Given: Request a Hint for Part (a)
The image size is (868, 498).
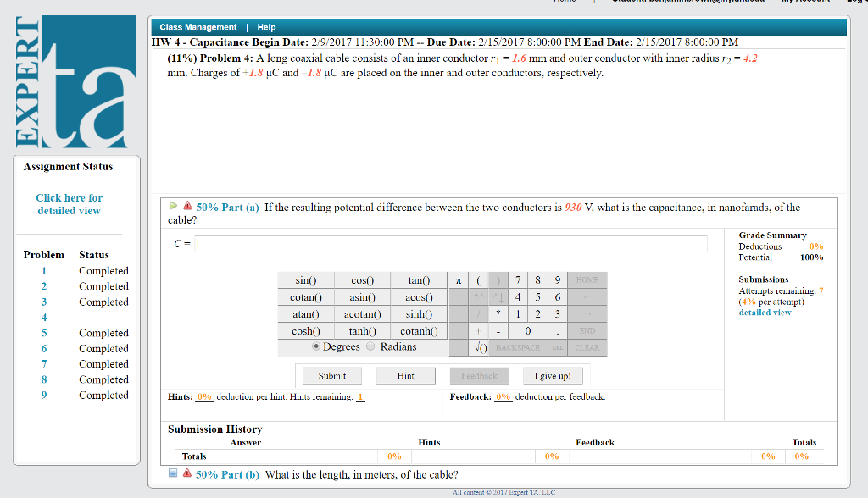Looking at the screenshot, I should coord(406,375).
